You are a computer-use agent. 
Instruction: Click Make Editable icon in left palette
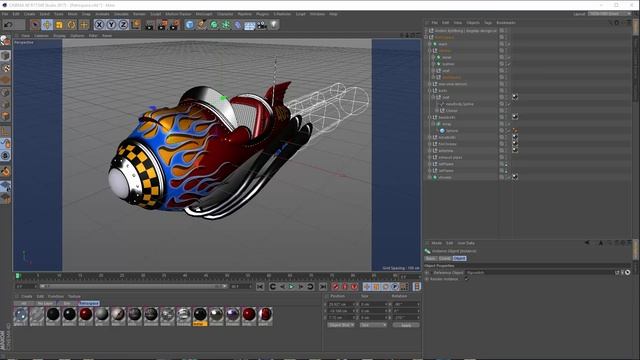[5, 40]
